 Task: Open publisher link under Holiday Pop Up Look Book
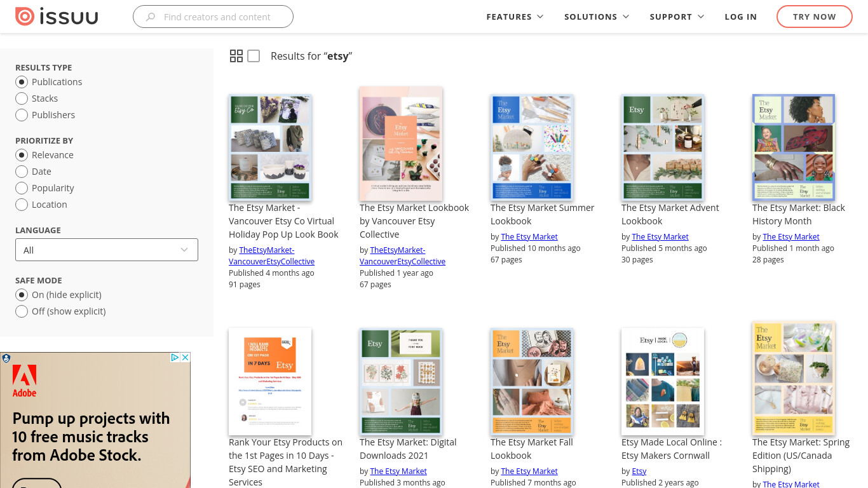[x=272, y=255]
